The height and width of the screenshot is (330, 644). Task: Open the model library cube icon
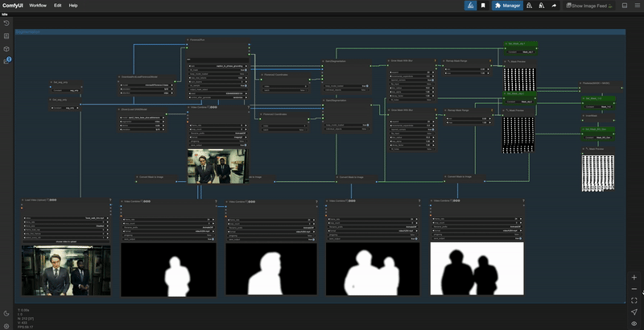coord(6,49)
